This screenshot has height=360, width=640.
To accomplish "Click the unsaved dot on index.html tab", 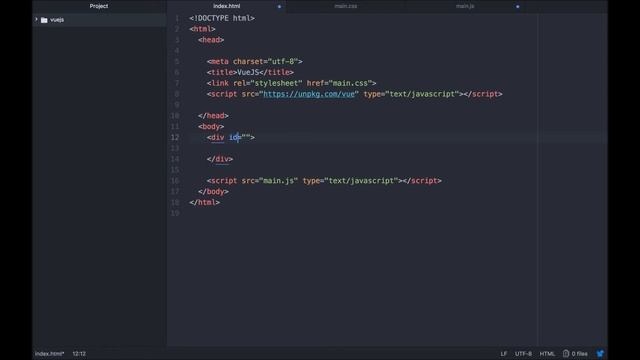I will 279,7.
